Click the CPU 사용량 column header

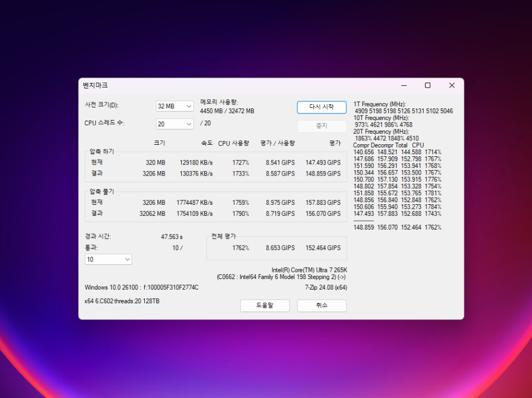pos(234,143)
